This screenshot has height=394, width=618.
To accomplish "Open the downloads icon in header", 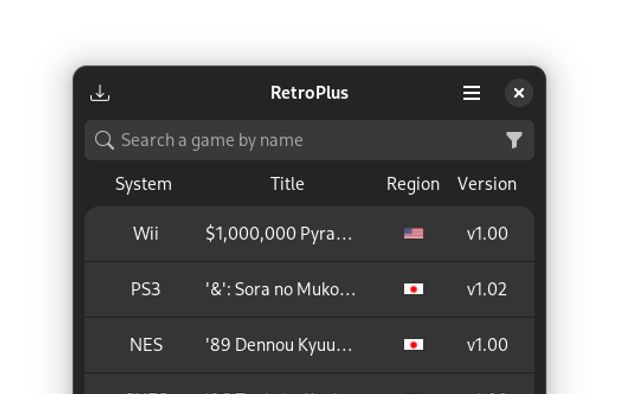I will 100,93.
